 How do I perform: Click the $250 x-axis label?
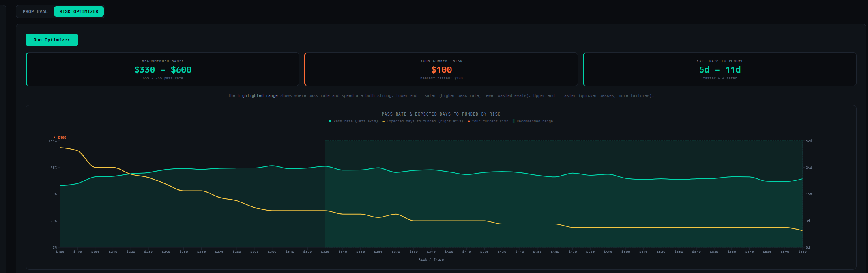[x=183, y=252]
